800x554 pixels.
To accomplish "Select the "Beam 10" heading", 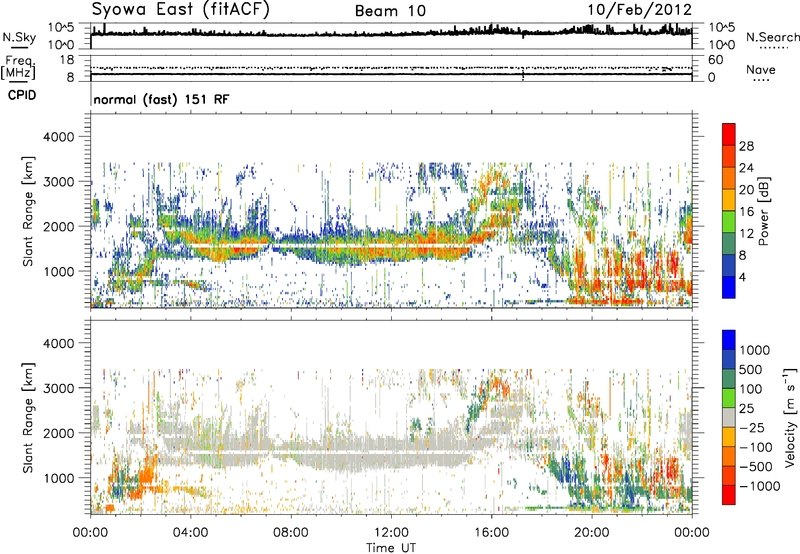I will coord(390,11).
